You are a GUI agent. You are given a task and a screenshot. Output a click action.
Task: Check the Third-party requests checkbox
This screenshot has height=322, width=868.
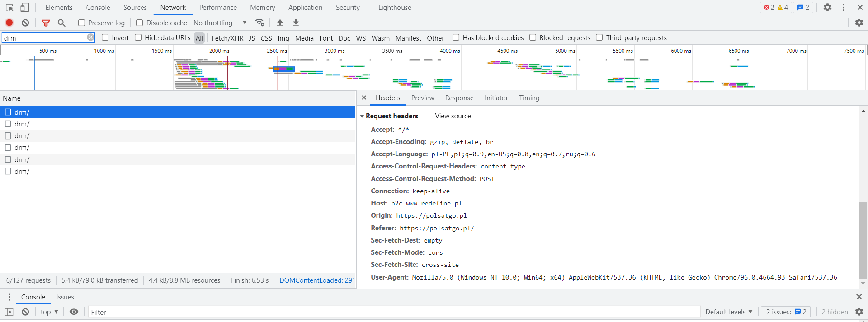click(599, 37)
